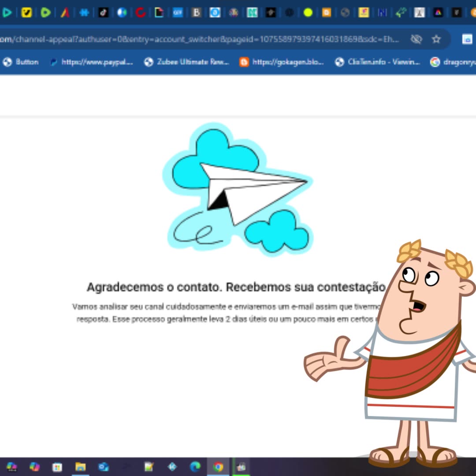This screenshot has height=476, width=476.
Task: Open the yellow checkmark favicon tab
Action: 26,12
